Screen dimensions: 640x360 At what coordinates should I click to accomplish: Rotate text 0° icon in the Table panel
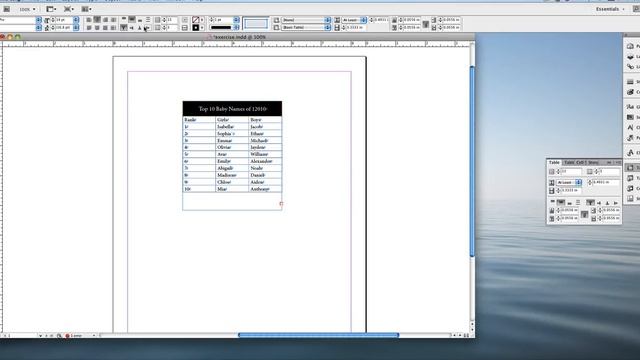(x=590, y=203)
